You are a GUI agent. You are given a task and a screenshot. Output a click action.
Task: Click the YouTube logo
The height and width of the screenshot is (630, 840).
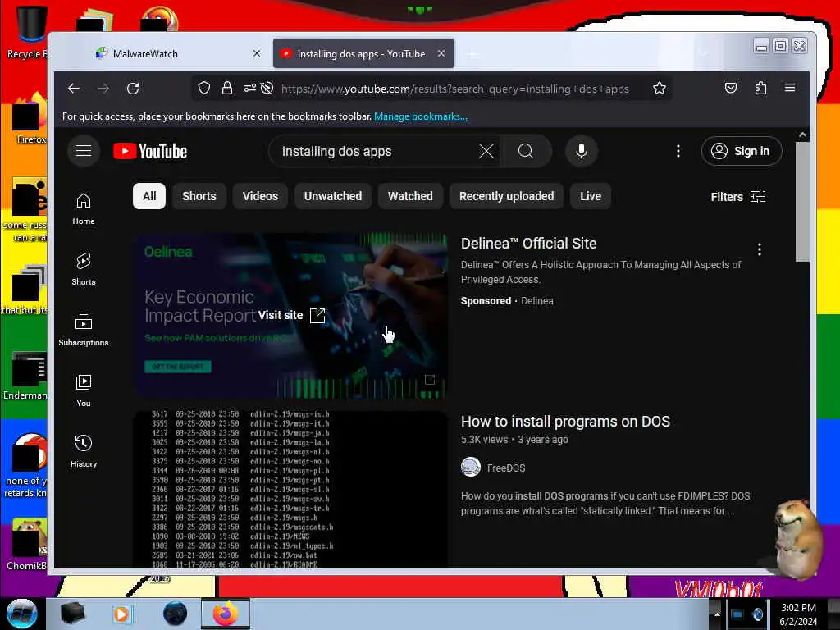click(x=150, y=152)
